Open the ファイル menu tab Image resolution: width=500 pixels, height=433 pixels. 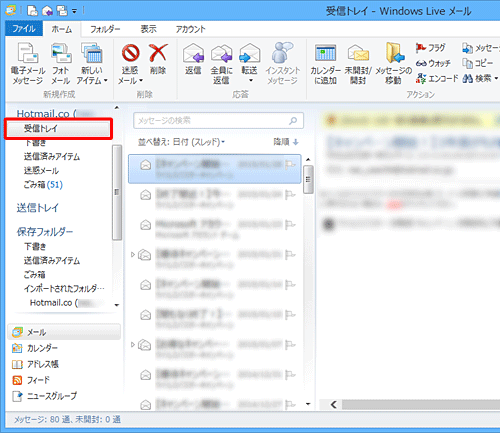click(24, 29)
